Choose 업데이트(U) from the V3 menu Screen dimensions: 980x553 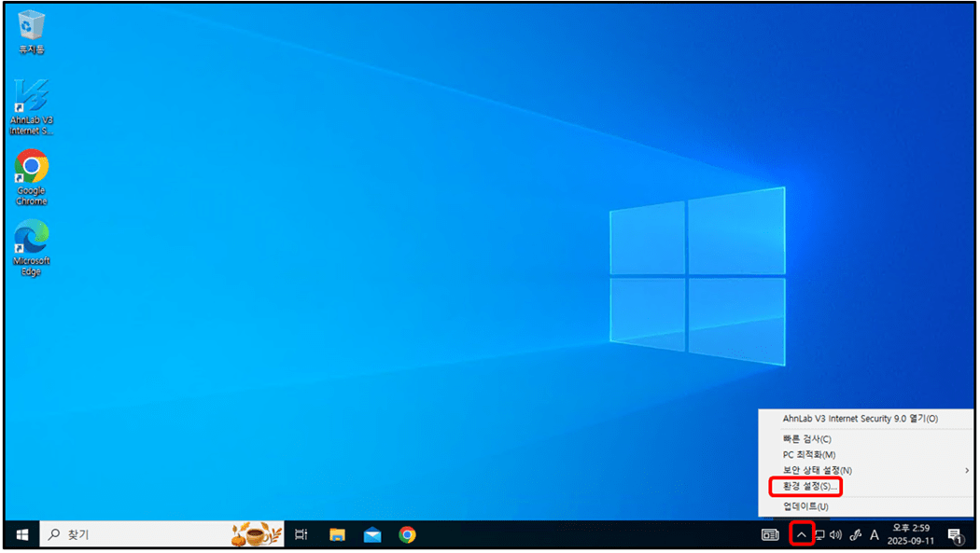(805, 505)
